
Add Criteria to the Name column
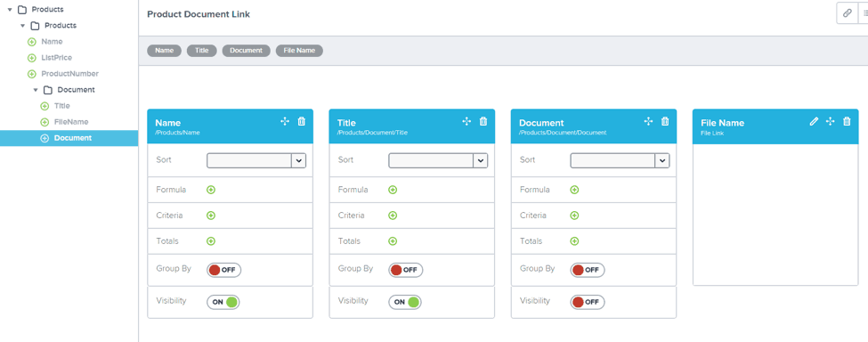[211, 216]
